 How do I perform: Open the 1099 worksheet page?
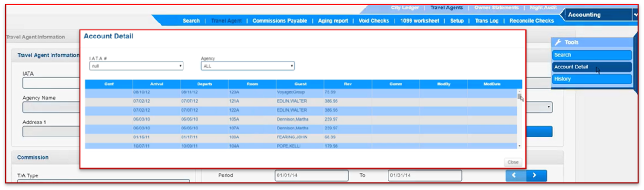(x=419, y=21)
